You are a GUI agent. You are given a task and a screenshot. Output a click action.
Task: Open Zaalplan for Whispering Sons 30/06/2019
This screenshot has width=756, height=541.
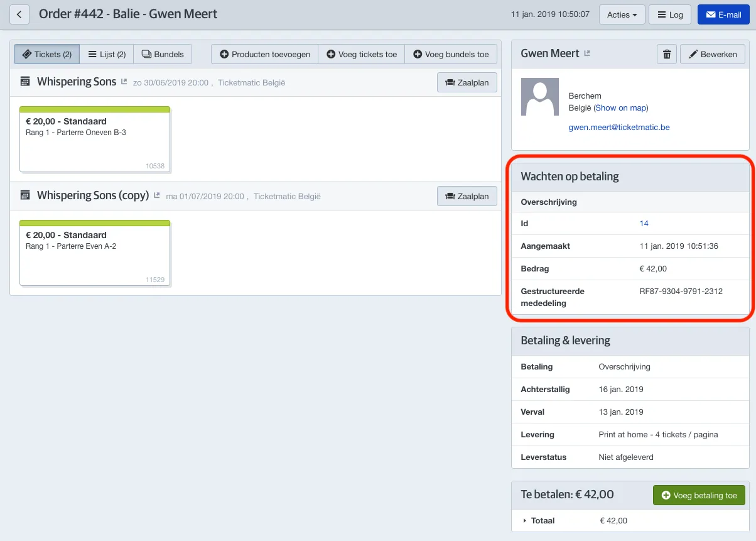(467, 82)
